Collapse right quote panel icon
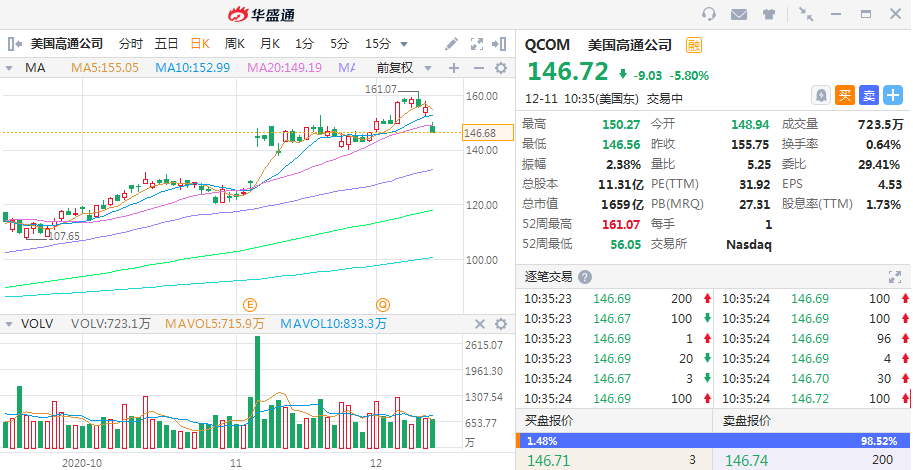This screenshot has width=913, height=470. tap(500, 44)
